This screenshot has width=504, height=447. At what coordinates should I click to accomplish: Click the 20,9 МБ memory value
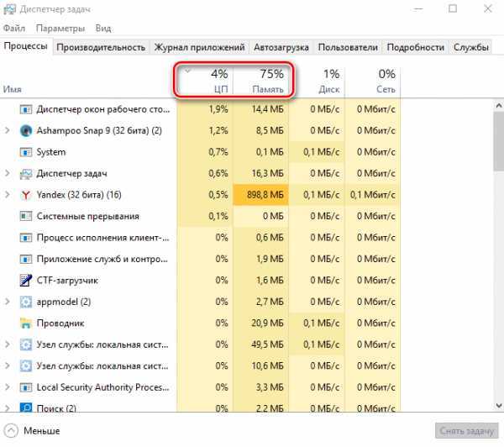[x=267, y=323]
